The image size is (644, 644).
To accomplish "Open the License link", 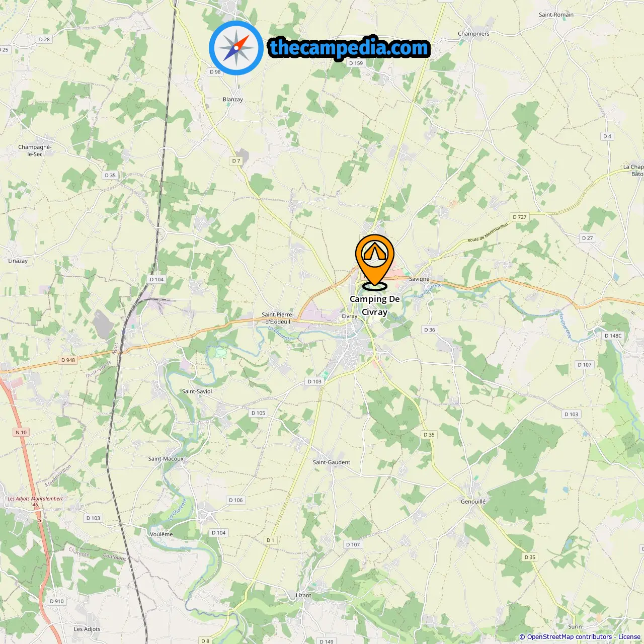I will tap(629, 637).
